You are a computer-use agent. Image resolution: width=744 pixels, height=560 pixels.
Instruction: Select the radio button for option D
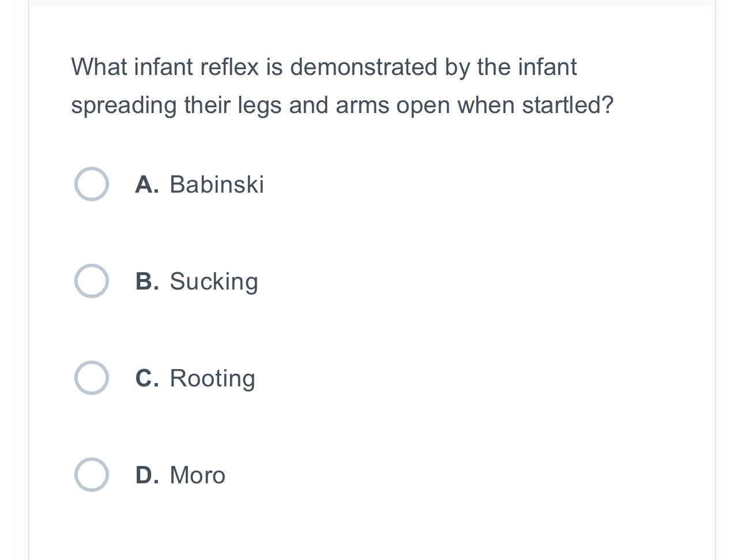point(92,475)
